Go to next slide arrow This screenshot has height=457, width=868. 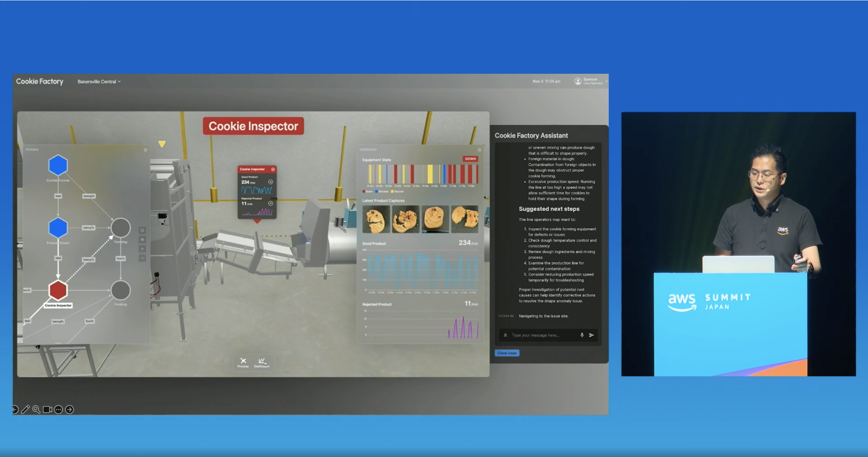coord(69,409)
